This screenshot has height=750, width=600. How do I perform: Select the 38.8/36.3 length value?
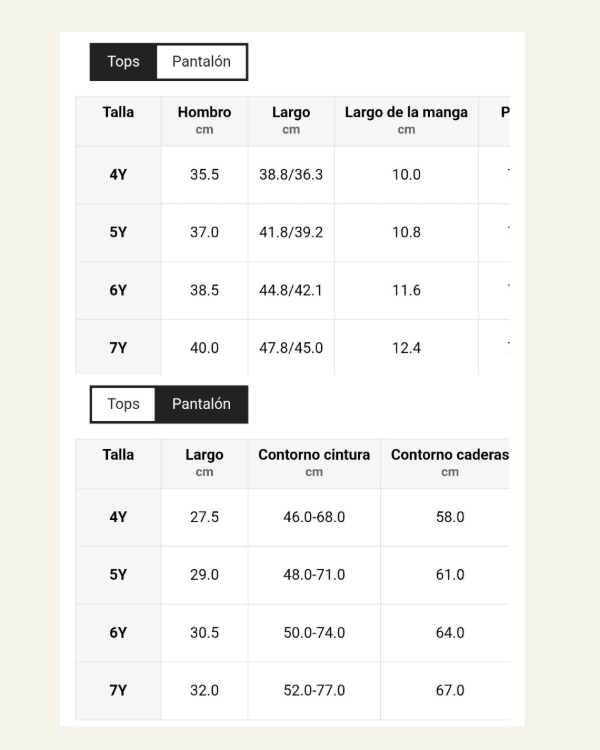[x=291, y=175]
